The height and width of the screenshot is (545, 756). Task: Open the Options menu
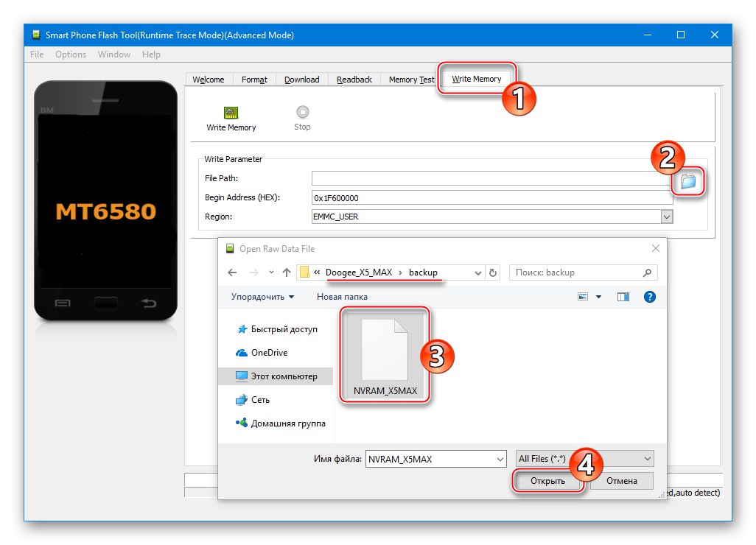70,54
